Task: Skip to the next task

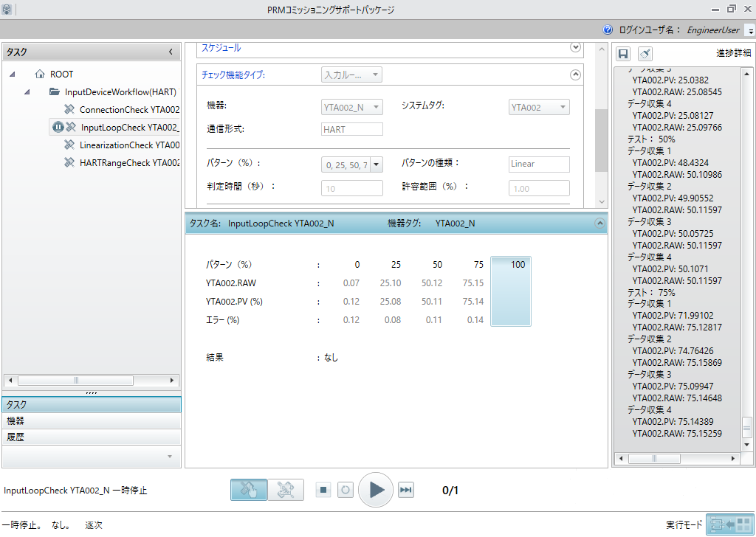Action: click(406, 491)
